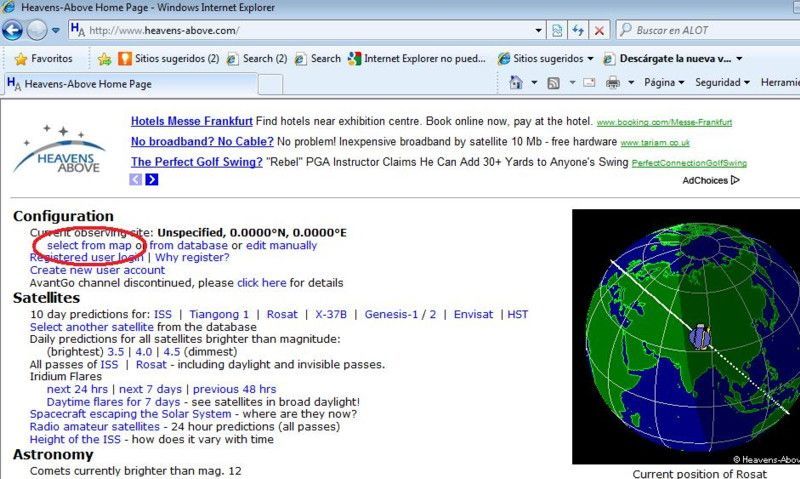Click the Home page icon
Viewport: 800px width, 479px height.
point(516,83)
